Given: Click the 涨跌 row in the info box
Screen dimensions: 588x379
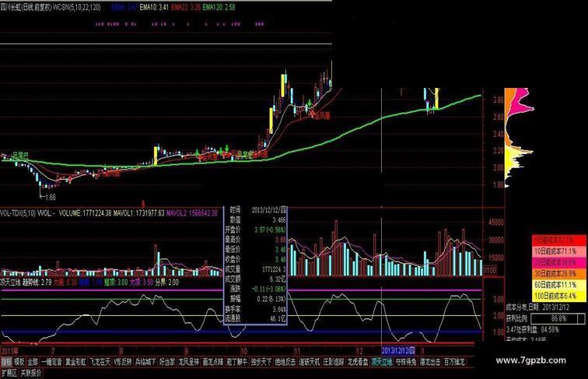Looking at the screenshot, I should pyautogui.click(x=255, y=289).
